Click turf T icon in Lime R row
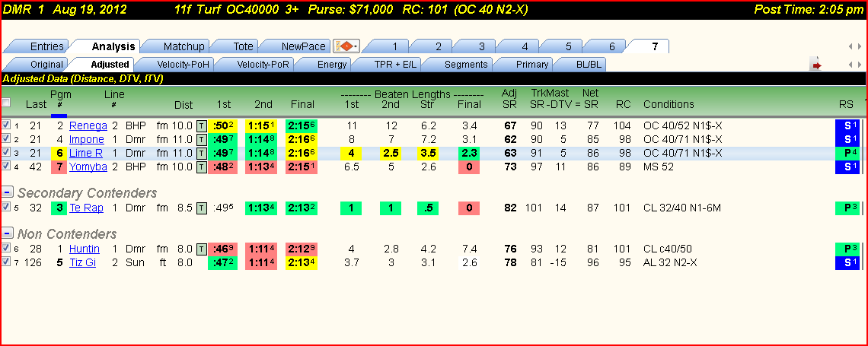This screenshot has width=868, height=346. click(x=202, y=153)
